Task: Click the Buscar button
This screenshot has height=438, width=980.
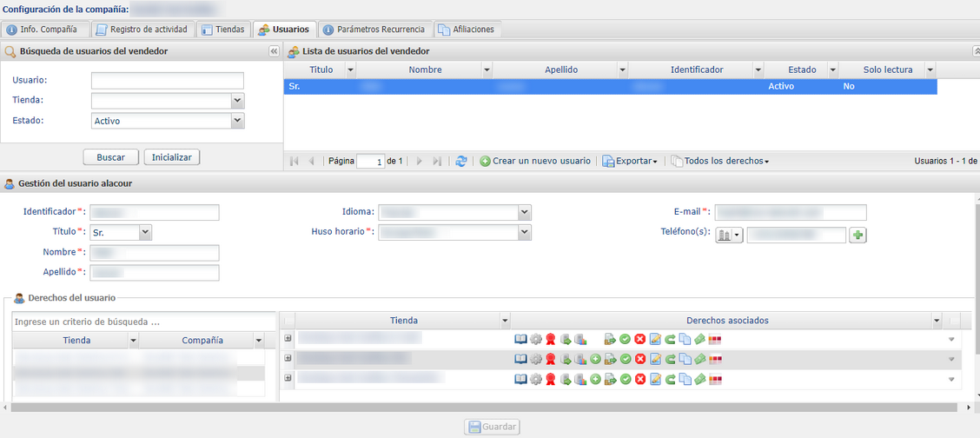Action: [110, 157]
